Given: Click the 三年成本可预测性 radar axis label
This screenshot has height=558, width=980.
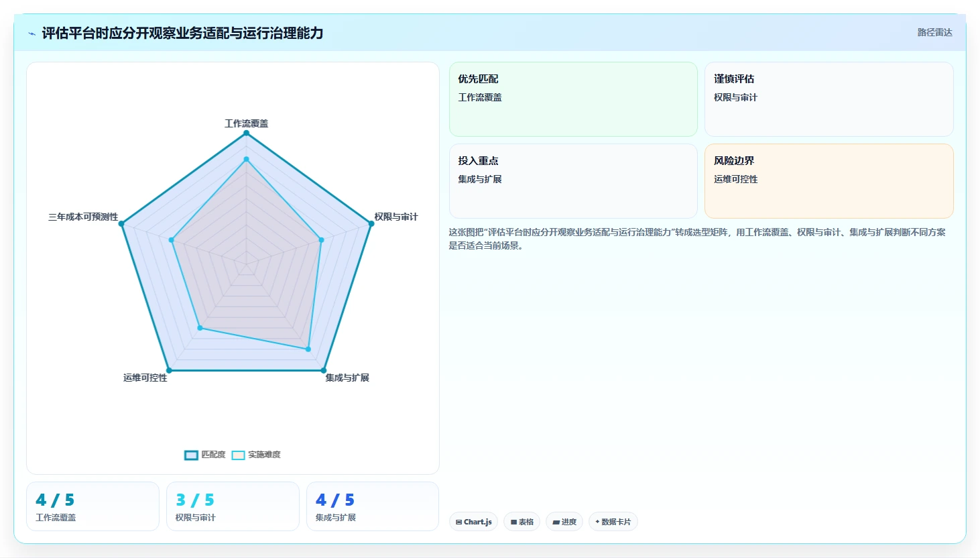Looking at the screenshot, I should (x=83, y=217).
